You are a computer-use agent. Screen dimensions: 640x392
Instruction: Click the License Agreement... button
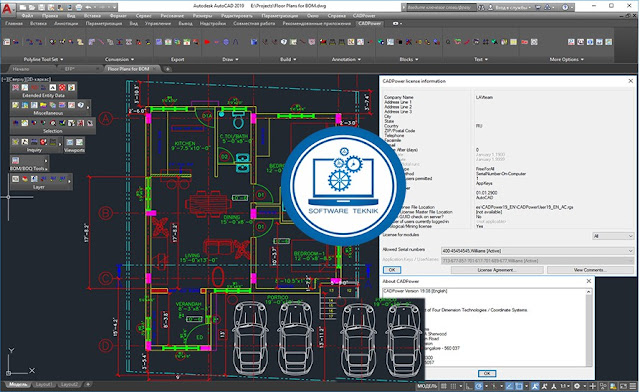(x=497, y=270)
